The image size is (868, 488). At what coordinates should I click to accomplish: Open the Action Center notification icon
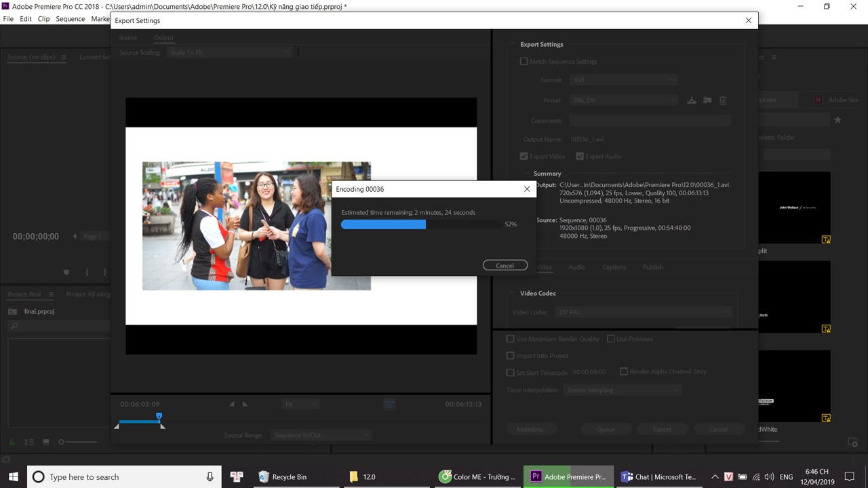coord(850,477)
